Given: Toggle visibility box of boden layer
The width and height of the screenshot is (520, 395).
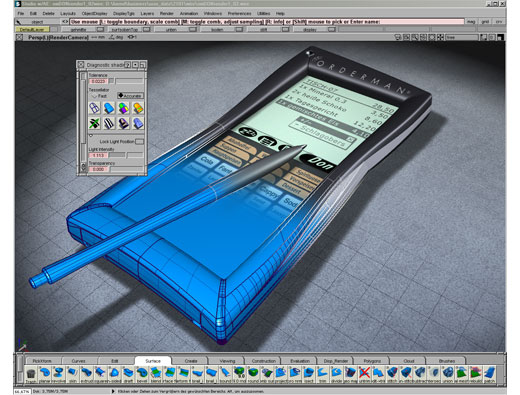Looking at the screenshot, I should tap(239, 29).
